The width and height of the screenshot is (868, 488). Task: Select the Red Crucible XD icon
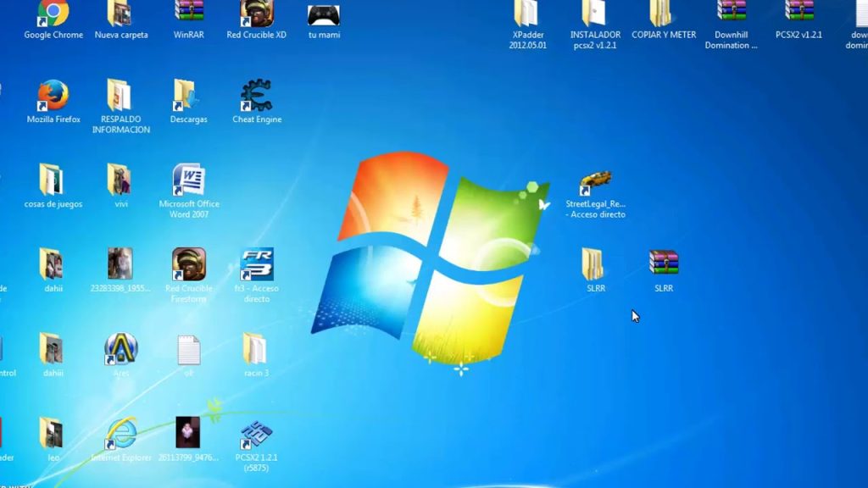[256, 13]
